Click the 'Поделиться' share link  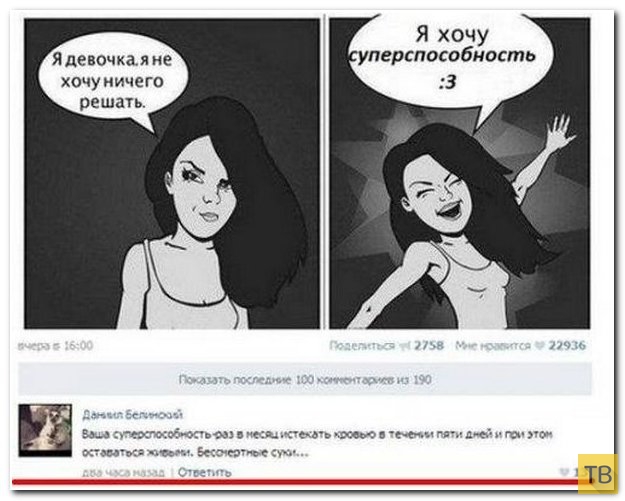(x=362, y=346)
